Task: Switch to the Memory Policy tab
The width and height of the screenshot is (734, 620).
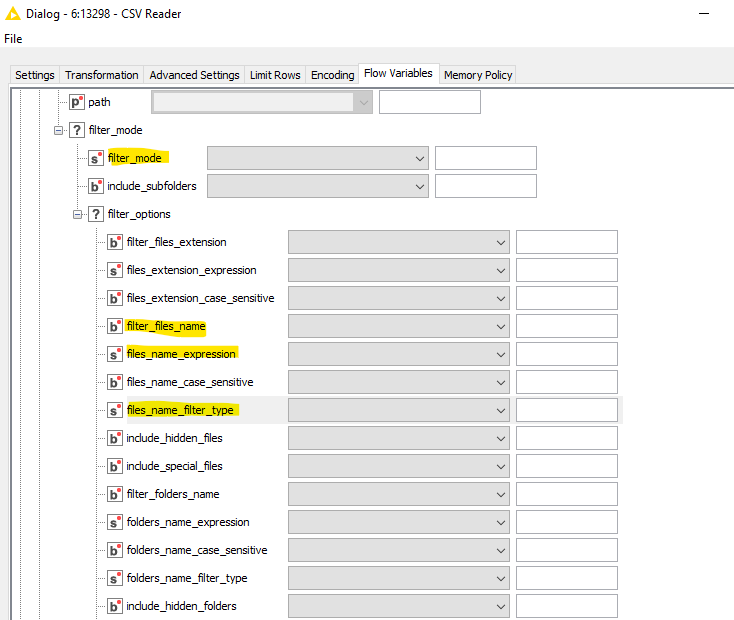Action: pyautogui.click(x=478, y=75)
